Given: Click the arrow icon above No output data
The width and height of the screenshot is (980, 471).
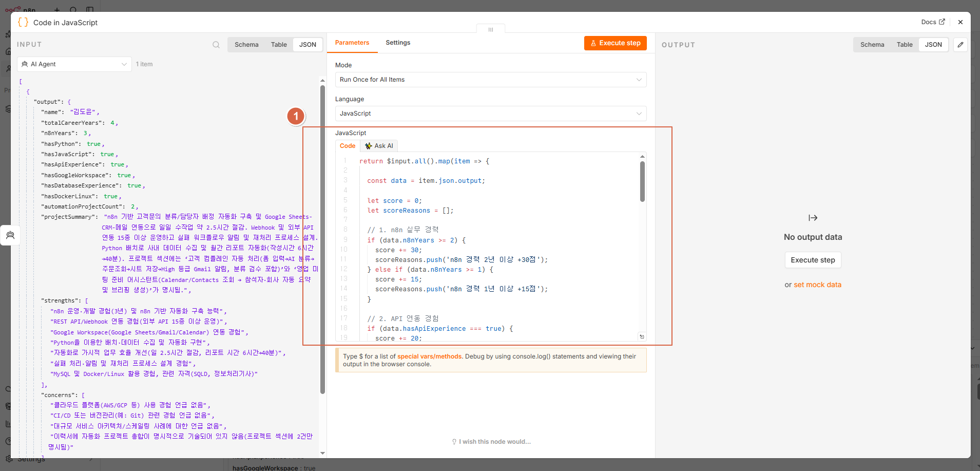Looking at the screenshot, I should [813, 218].
